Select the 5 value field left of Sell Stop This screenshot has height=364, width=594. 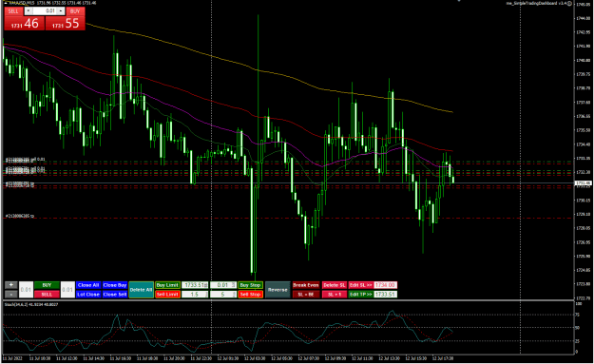click(x=223, y=295)
